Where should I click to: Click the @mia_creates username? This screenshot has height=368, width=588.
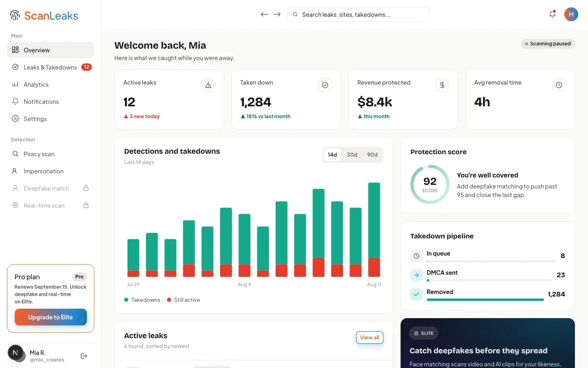tap(47, 360)
